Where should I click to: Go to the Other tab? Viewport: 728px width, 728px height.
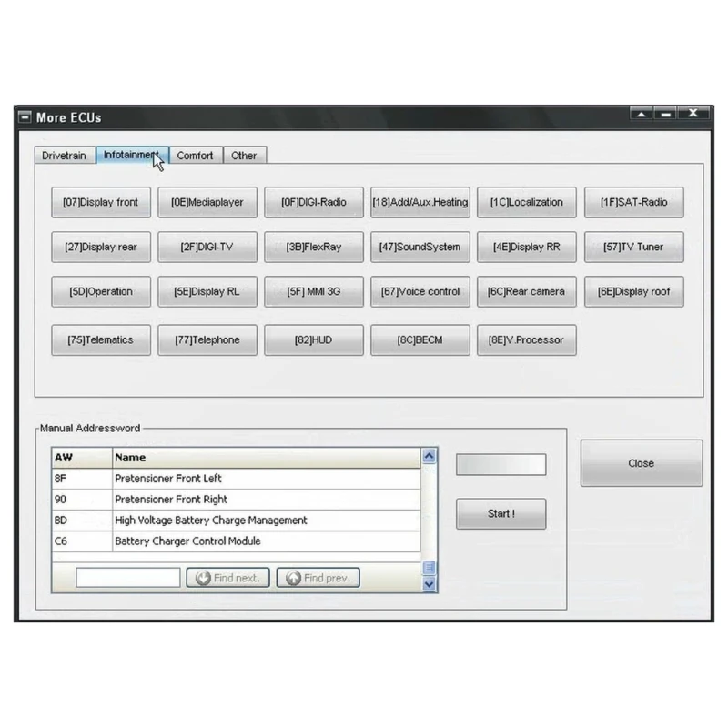coord(244,156)
